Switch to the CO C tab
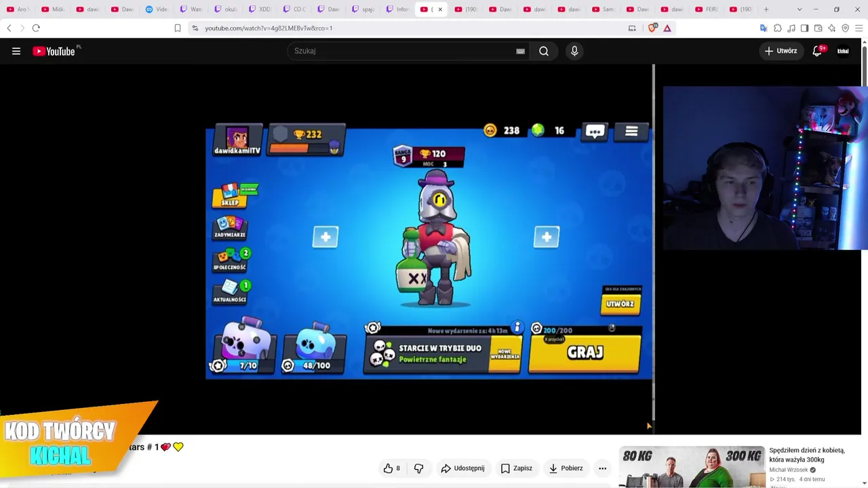This screenshot has width=868, height=488. click(295, 9)
